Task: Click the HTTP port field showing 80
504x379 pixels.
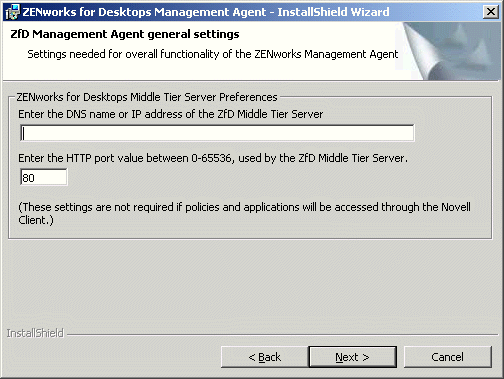Action: [x=44, y=177]
